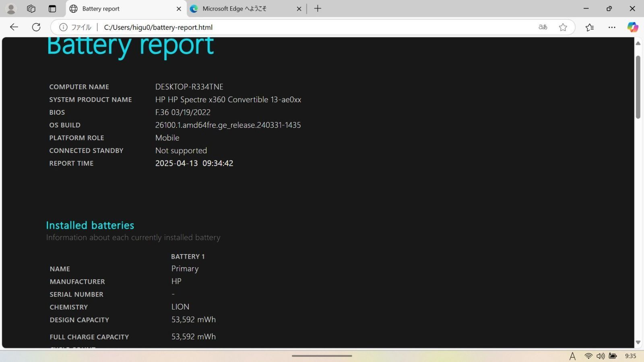The width and height of the screenshot is (644, 362).
Task: Select the report time 2025-04-13 09:34:42
Action: pyautogui.click(x=194, y=163)
